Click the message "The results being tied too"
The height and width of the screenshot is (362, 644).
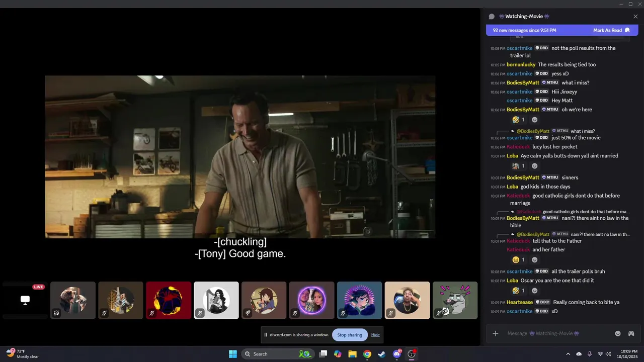coord(567,65)
